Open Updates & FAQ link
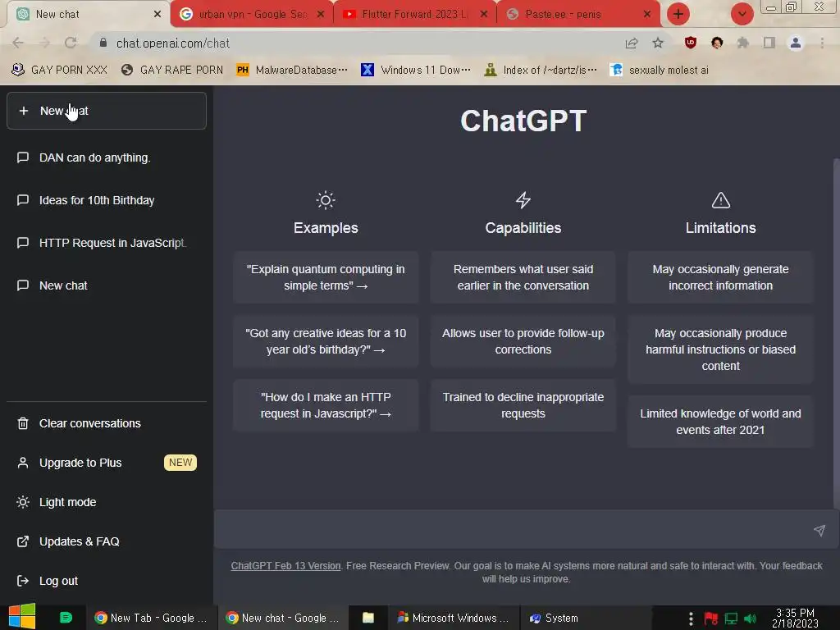The image size is (840, 630). 106,541
